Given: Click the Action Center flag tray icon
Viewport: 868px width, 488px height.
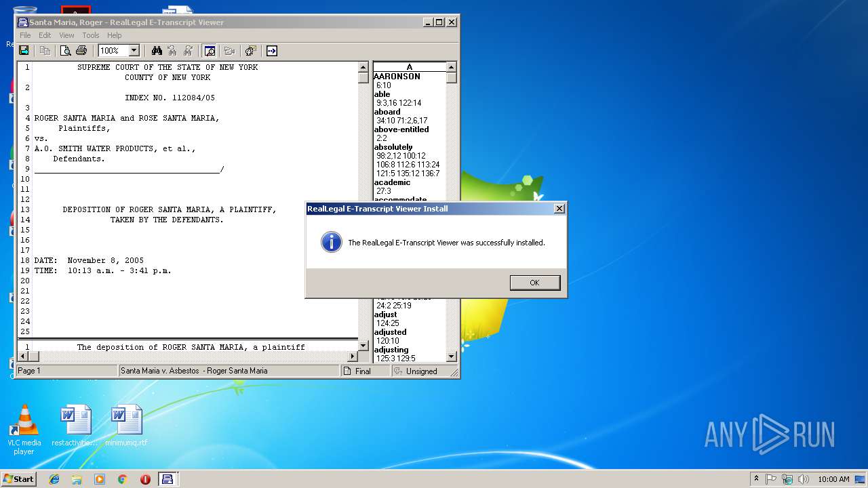Looking at the screenshot, I should coord(771,479).
